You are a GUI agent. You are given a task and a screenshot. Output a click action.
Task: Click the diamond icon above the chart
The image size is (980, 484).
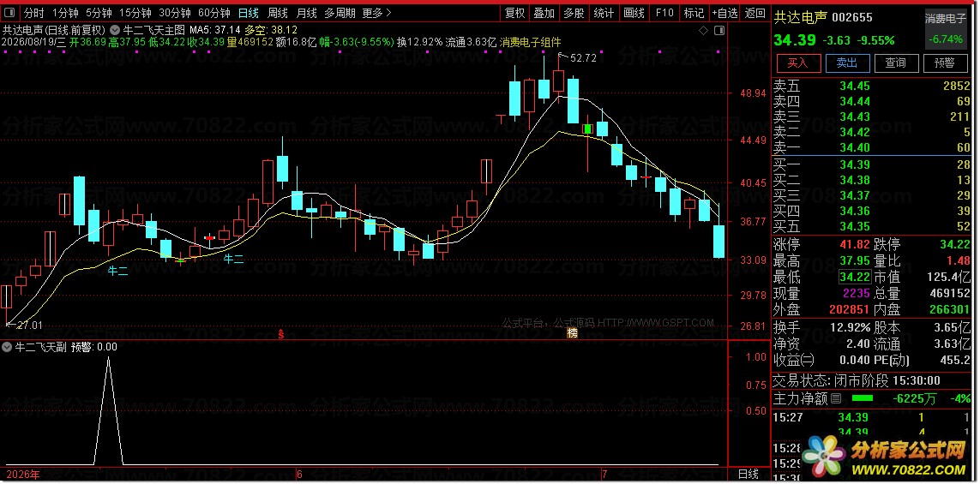pos(703,30)
